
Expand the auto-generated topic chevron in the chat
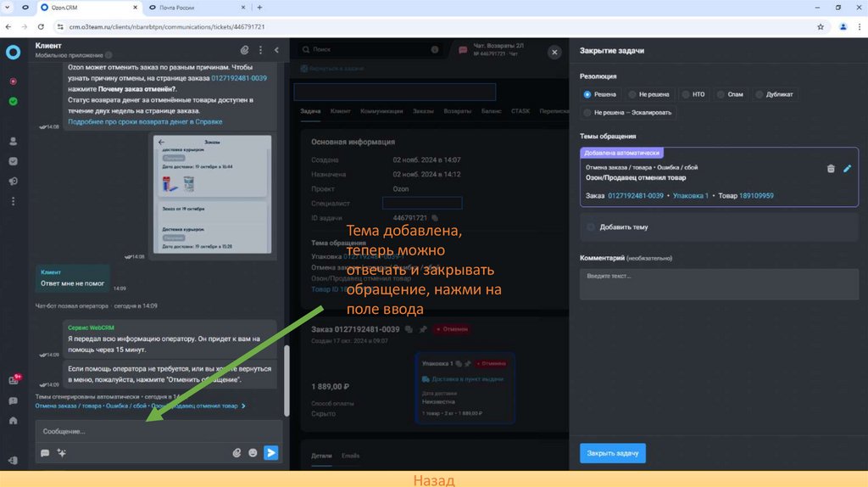(x=243, y=406)
